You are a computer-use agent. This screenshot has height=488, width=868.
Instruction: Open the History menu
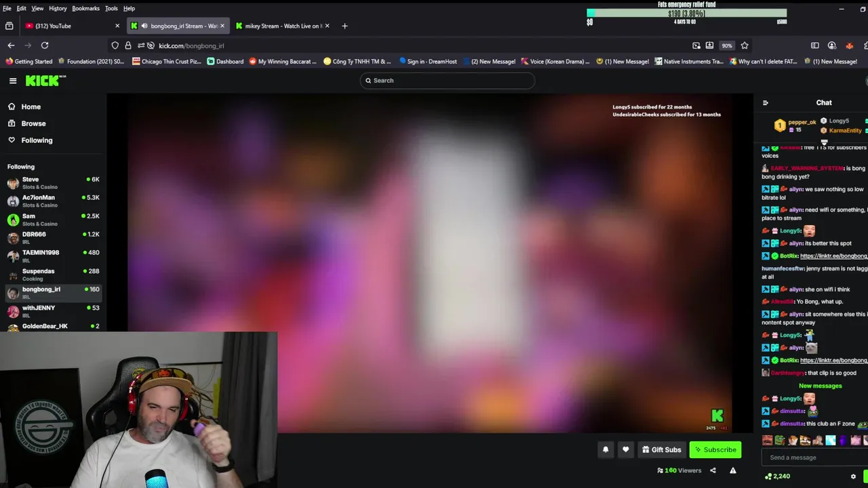[58, 8]
